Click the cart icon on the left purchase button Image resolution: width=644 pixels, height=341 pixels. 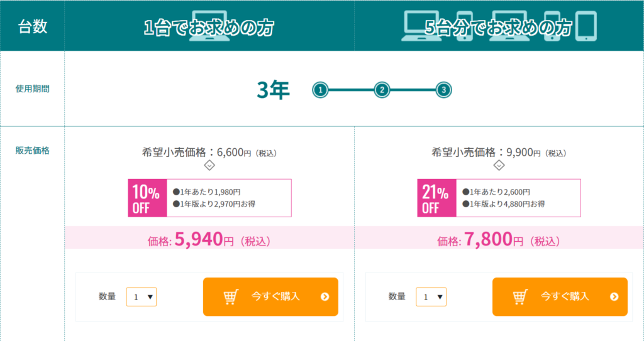click(231, 296)
